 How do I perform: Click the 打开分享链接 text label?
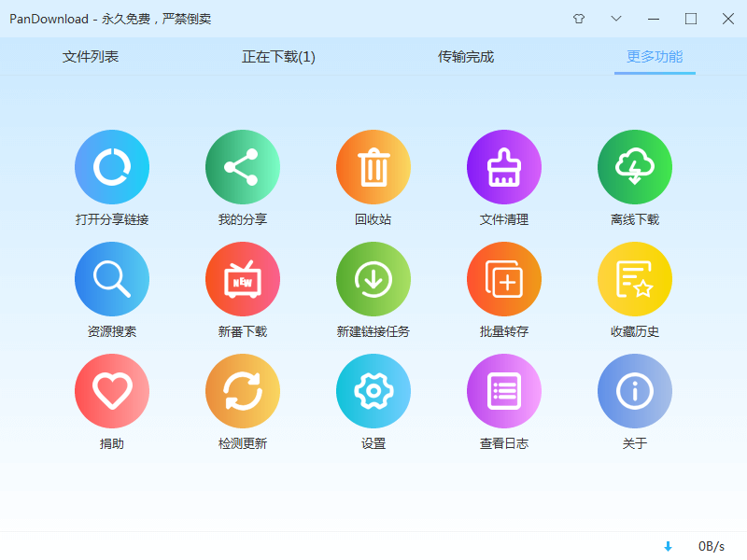[x=112, y=219]
